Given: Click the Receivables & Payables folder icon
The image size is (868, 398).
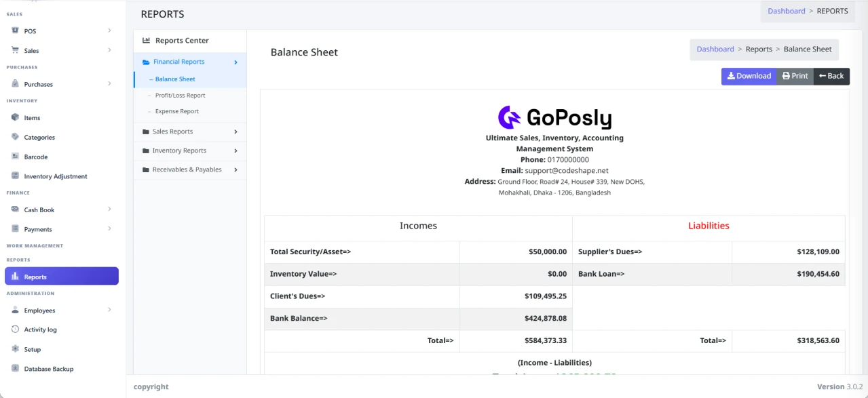Looking at the screenshot, I should 146,170.
